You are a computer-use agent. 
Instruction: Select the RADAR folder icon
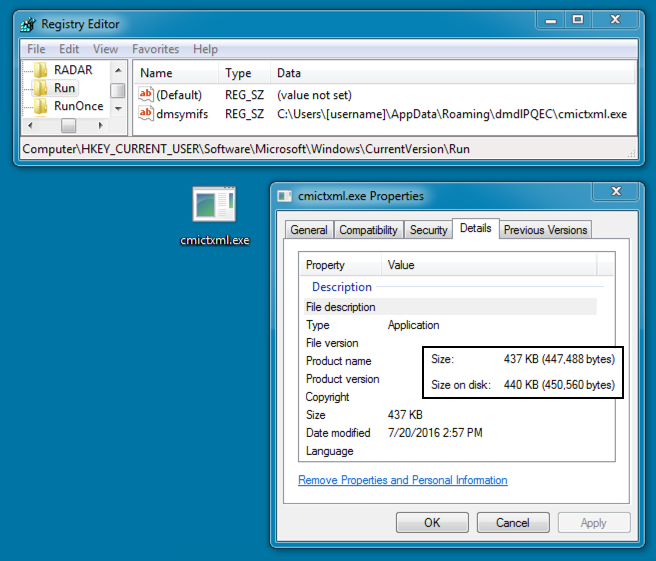point(40,71)
